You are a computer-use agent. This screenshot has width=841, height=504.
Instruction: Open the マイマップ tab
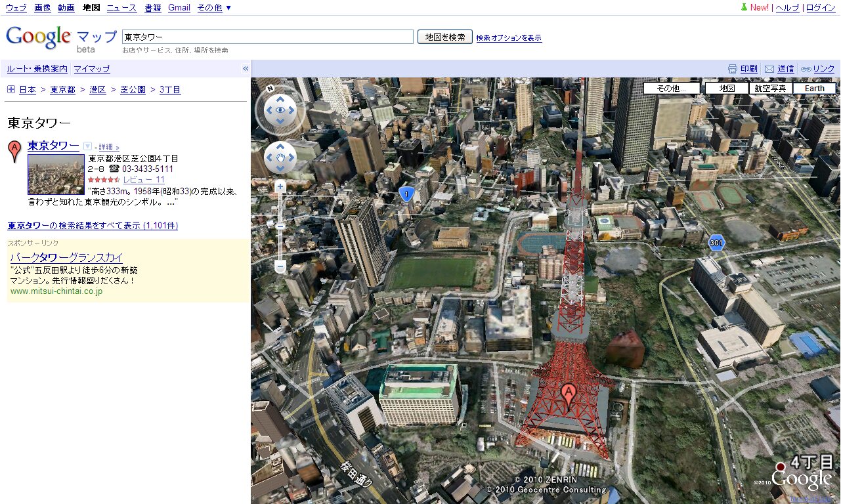click(92, 69)
